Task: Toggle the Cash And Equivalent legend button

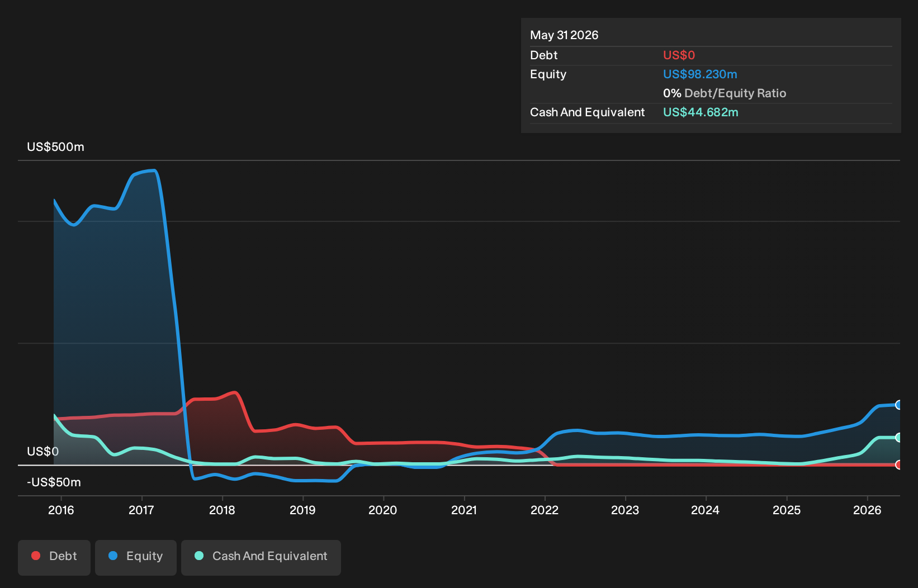Action: tap(261, 557)
